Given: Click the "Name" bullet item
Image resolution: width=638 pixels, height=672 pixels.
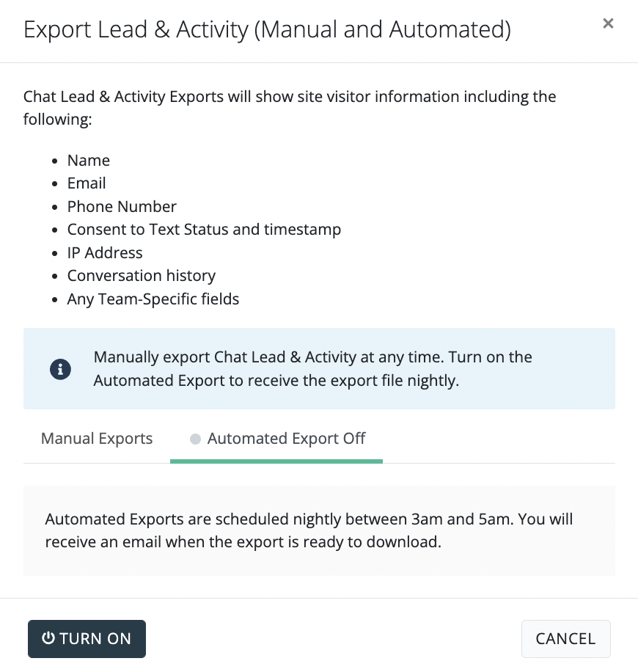Looking at the screenshot, I should [x=89, y=161].
